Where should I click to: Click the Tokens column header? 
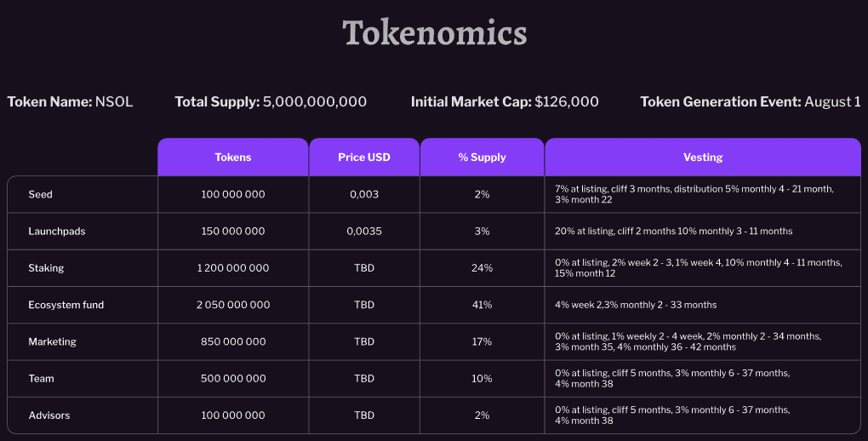coord(233,157)
